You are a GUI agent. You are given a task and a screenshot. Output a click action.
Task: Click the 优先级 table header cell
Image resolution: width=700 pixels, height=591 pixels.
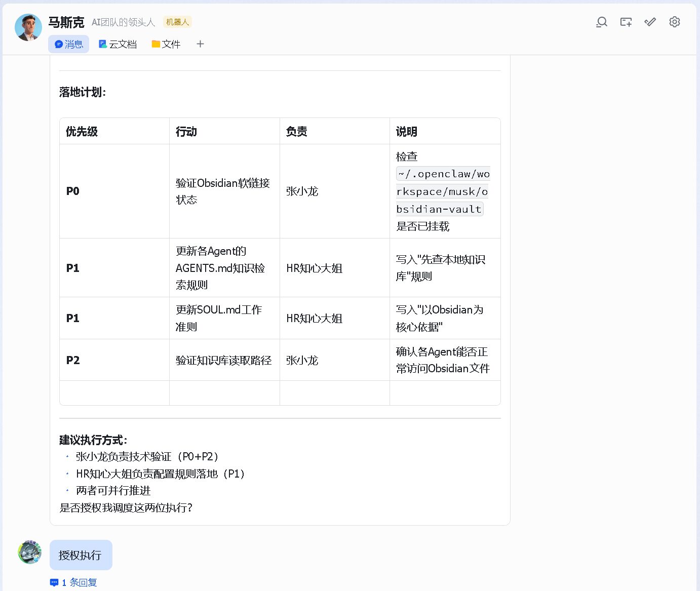[114, 131]
